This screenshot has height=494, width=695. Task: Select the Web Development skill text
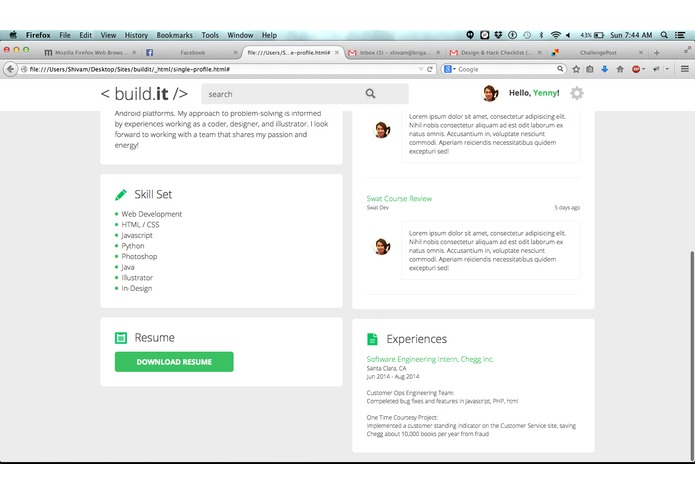(152, 214)
